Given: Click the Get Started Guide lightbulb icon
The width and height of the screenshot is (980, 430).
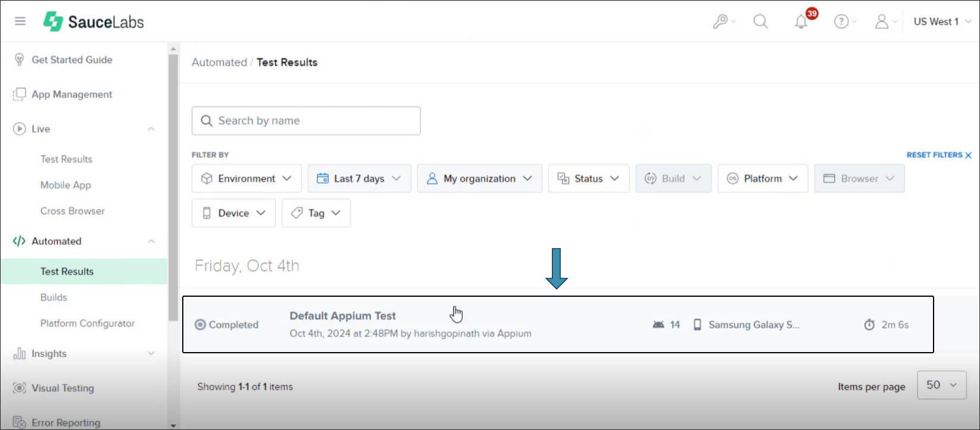Looking at the screenshot, I should pos(19,59).
